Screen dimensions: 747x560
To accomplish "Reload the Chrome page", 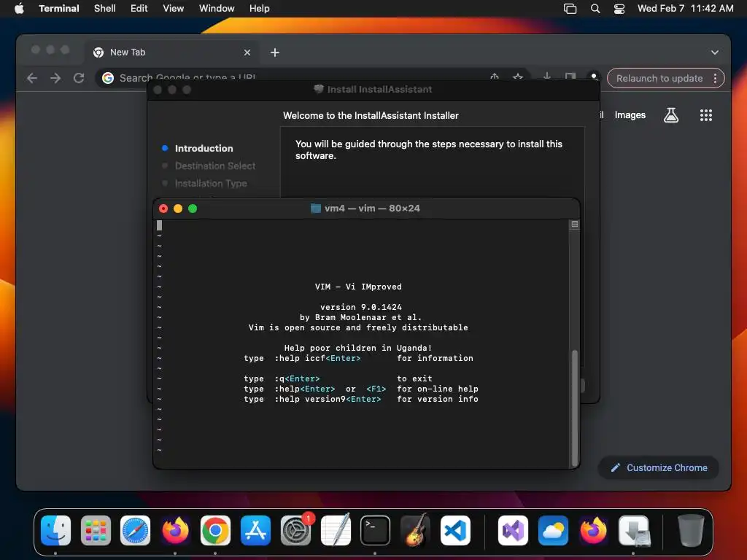I will pos(79,78).
